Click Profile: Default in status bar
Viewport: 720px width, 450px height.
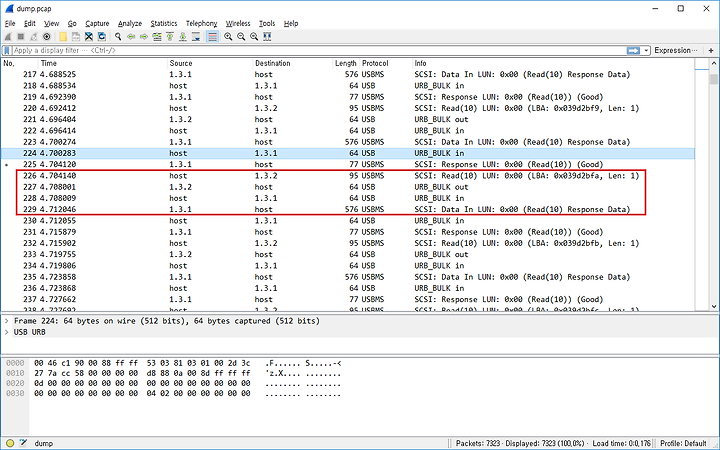(683, 443)
